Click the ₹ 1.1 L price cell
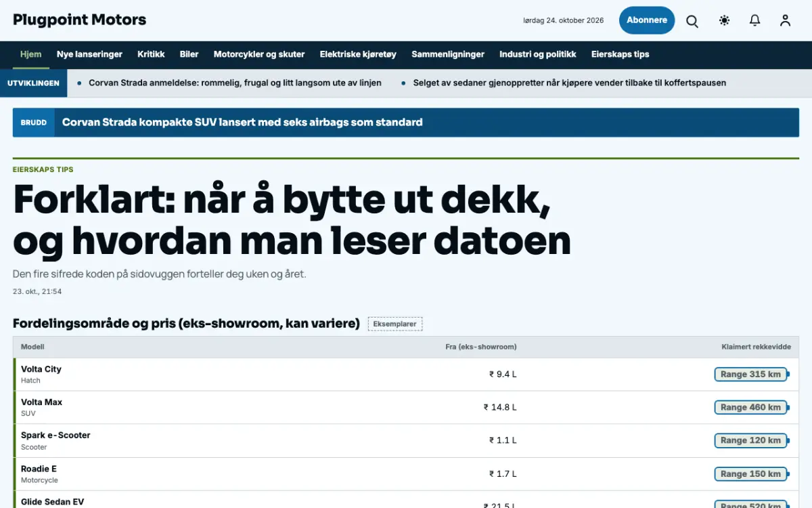Image resolution: width=812 pixels, height=508 pixels. coord(503,440)
